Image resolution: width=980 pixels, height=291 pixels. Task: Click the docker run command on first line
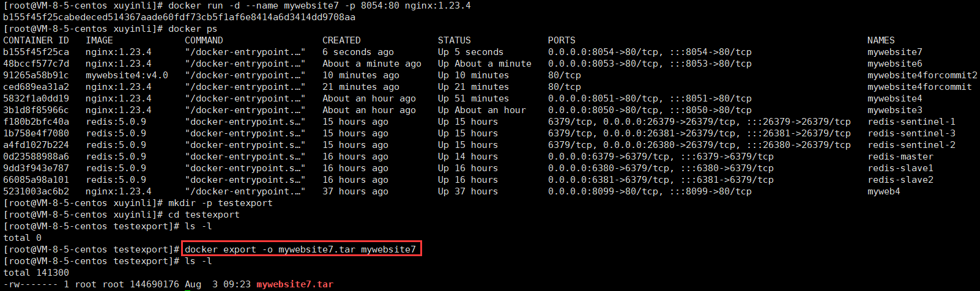click(x=319, y=6)
